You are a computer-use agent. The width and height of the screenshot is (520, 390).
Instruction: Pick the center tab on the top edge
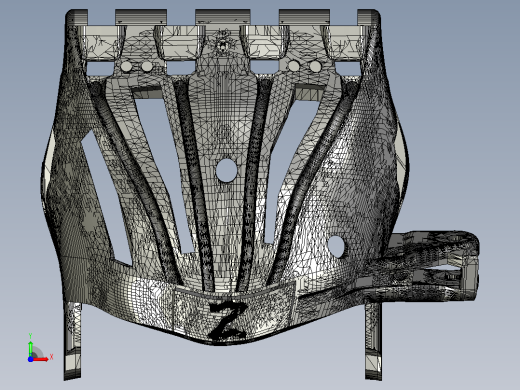pyautogui.click(x=222, y=17)
